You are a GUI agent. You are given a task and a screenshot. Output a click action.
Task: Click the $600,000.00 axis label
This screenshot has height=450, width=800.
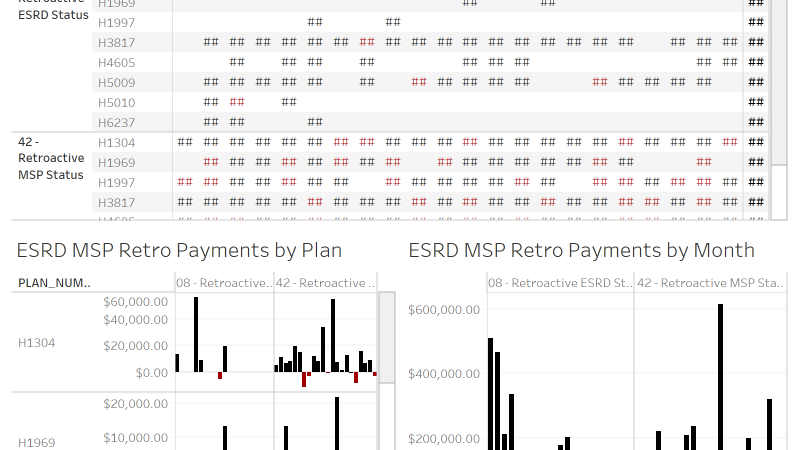(x=444, y=310)
